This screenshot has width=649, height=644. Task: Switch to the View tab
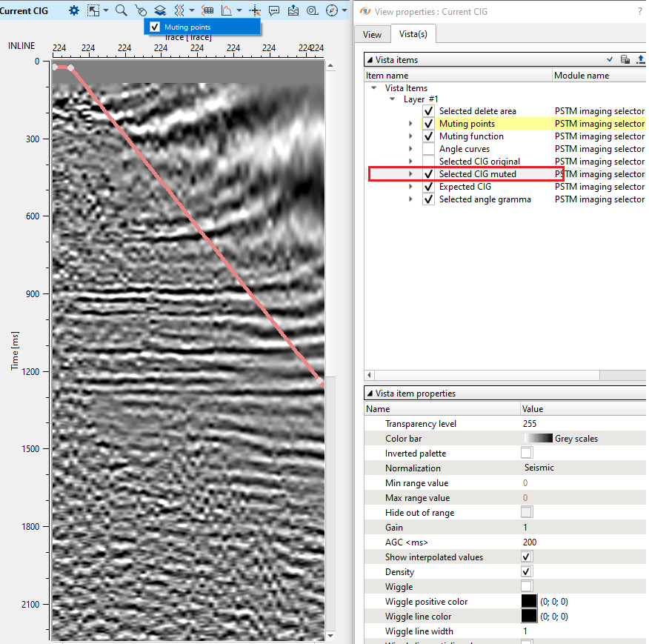tap(372, 34)
